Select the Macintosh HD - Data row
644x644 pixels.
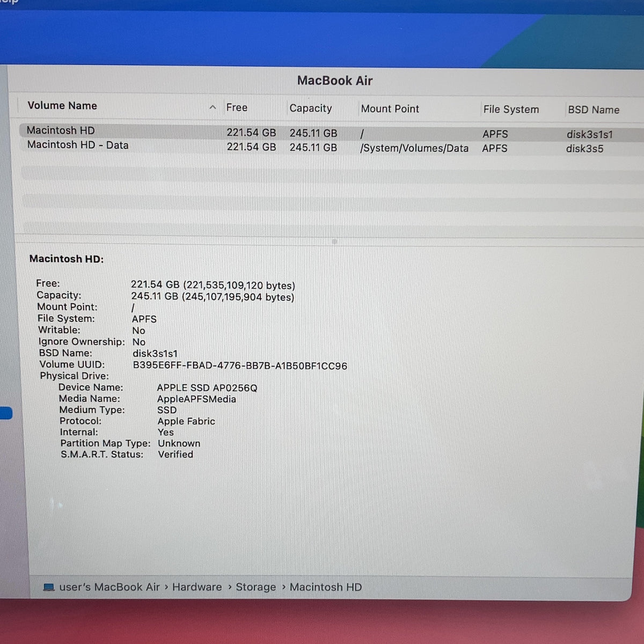(x=332, y=147)
